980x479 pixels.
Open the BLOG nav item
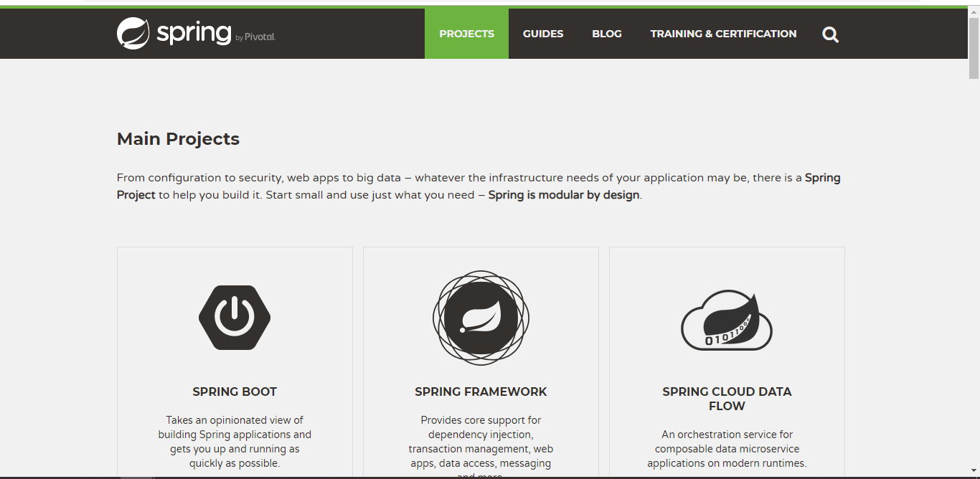tap(607, 34)
